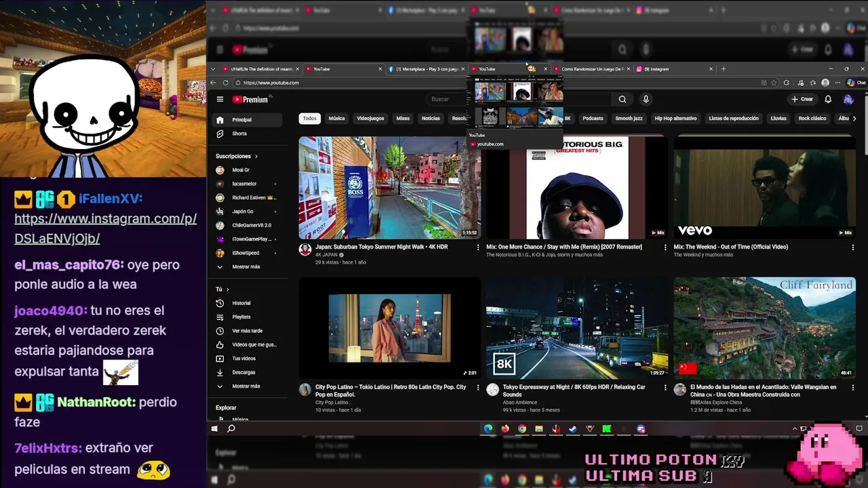Open the Principal home sidebar item
The image size is (868, 488).
pyautogui.click(x=247, y=120)
